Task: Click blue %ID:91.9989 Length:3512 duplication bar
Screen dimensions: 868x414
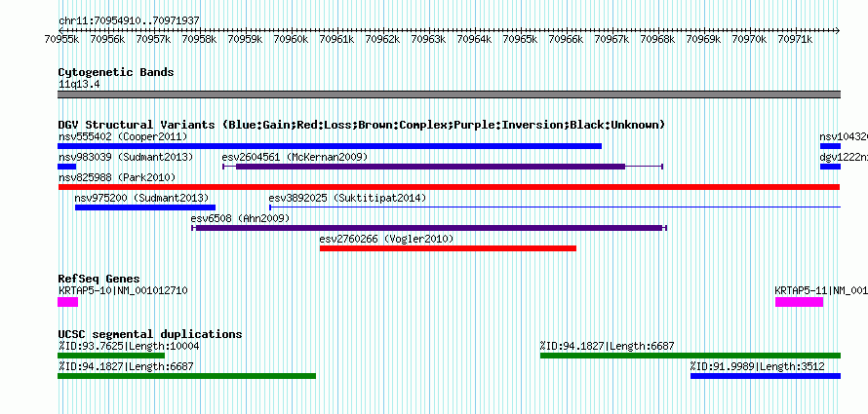Action: coord(766,376)
